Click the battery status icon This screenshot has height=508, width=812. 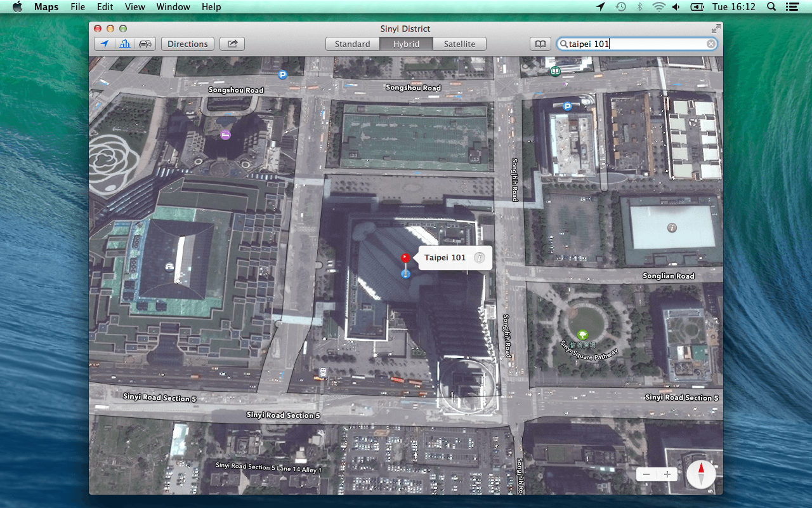pyautogui.click(x=697, y=7)
